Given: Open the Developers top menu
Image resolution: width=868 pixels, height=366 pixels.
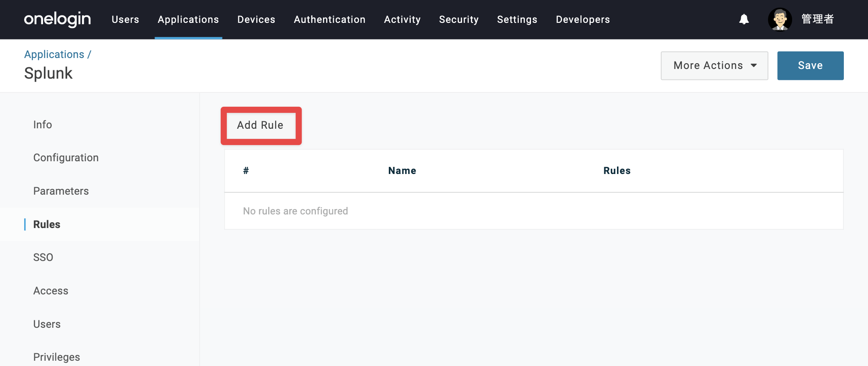Looking at the screenshot, I should (x=583, y=19).
